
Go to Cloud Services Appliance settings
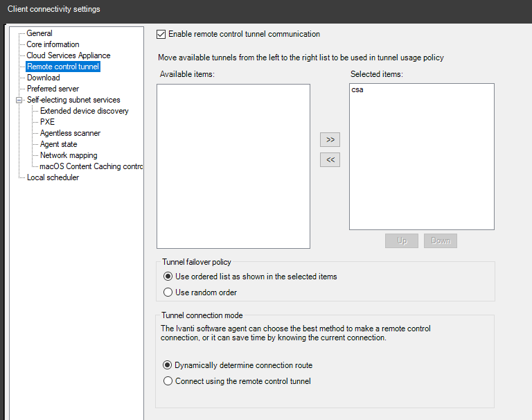click(x=68, y=55)
